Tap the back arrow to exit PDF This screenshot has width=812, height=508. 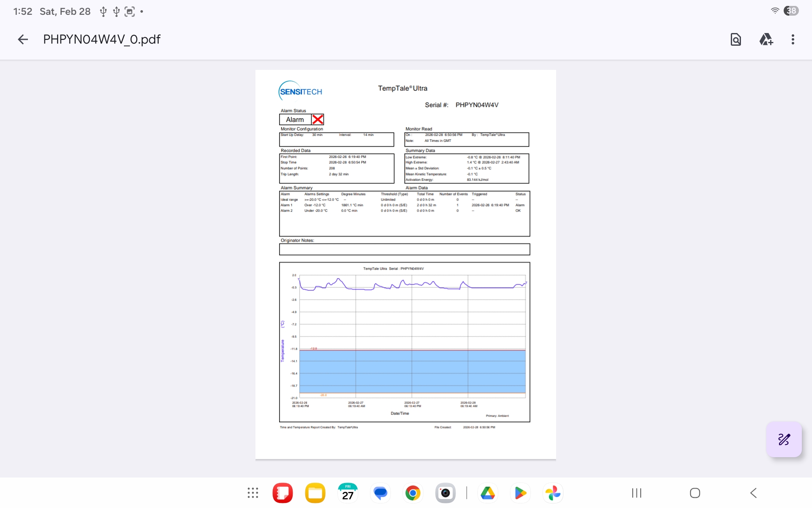(x=23, y=39)
